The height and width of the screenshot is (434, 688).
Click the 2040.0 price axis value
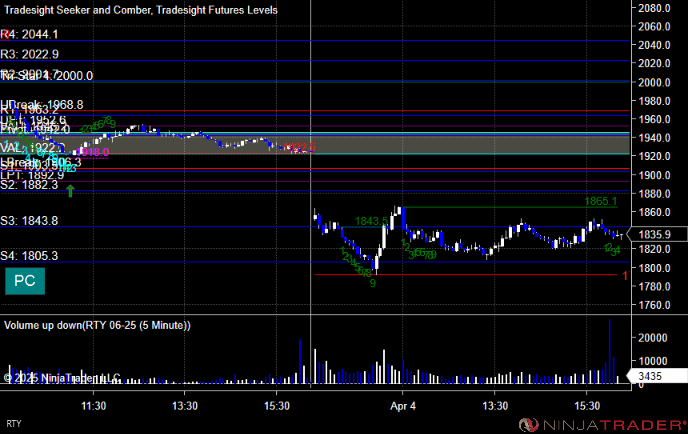[654, 45]
